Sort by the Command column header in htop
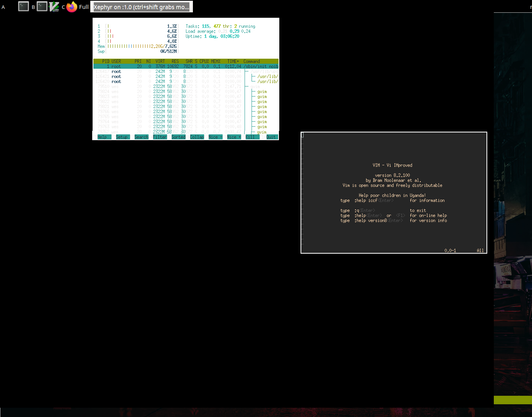532x417 pixels. (x=252, y=61)
